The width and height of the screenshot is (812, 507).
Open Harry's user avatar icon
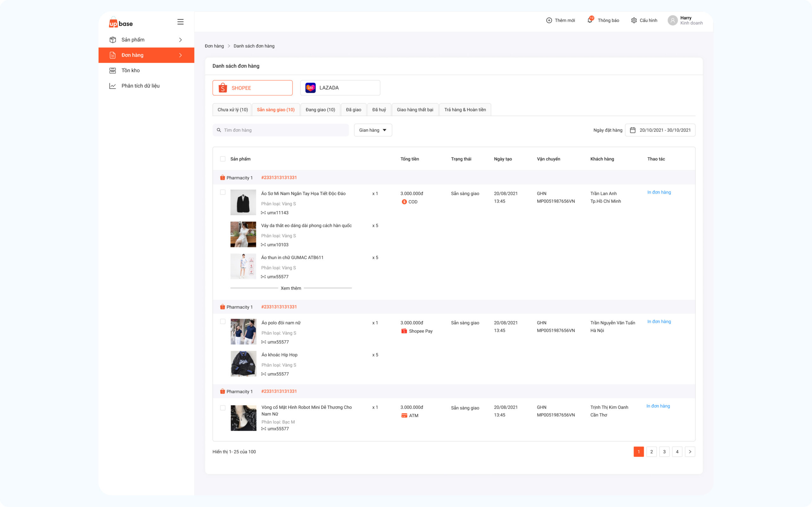tap(672, 21)
